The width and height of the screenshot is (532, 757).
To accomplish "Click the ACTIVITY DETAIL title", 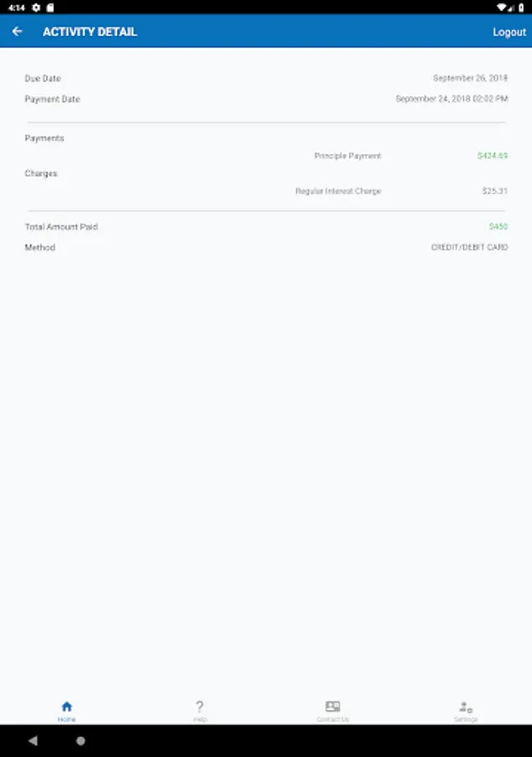I will pos(90,32).
